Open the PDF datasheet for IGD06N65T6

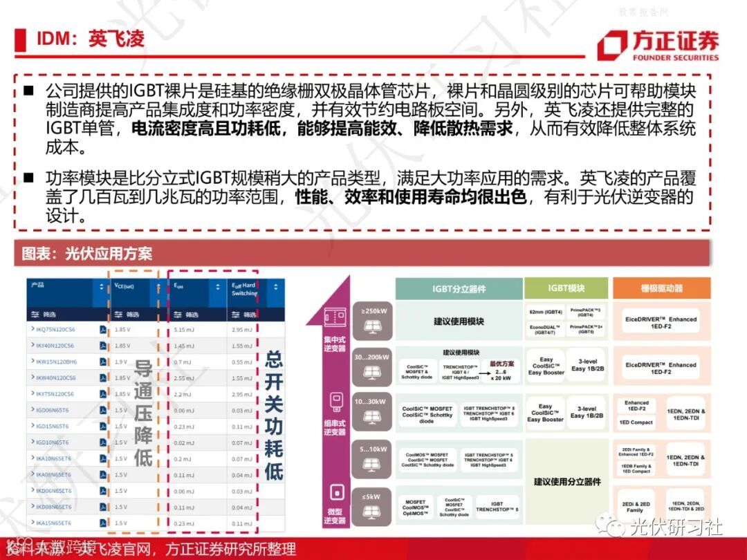coord(103,410)
